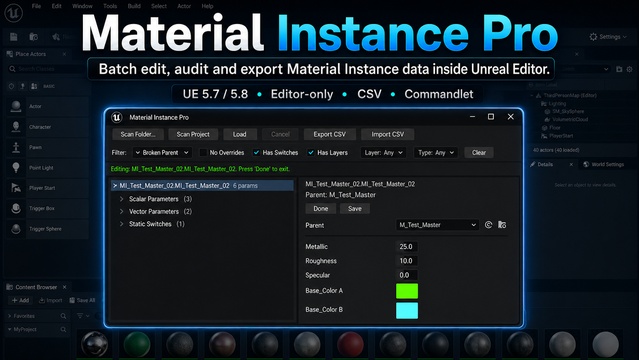Open the Build menu
Viewport: 639px width, 360px height.
click(x=134, y=6)
